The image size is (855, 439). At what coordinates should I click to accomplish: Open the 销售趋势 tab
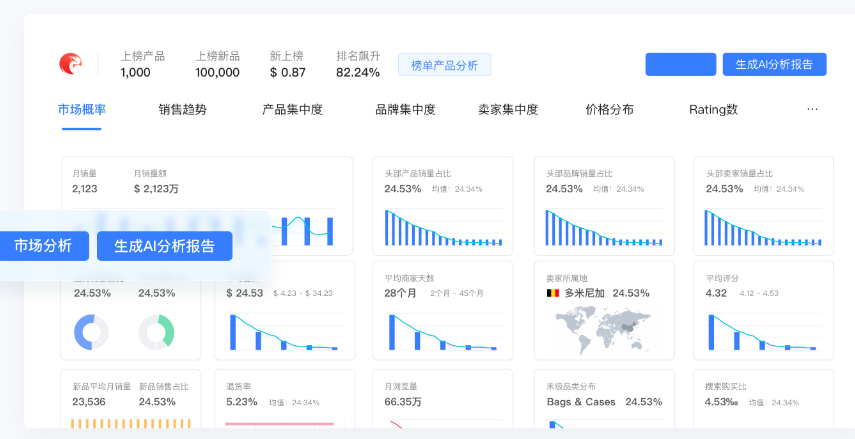183,110
